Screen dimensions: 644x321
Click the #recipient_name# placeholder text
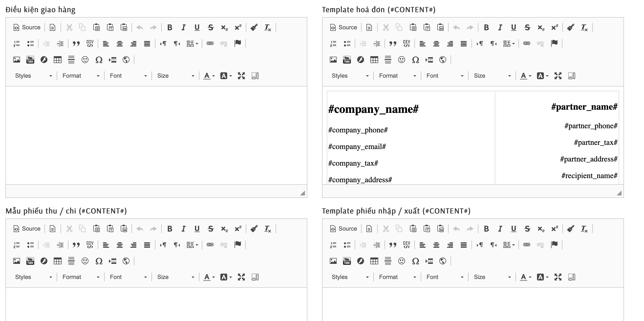589,175
